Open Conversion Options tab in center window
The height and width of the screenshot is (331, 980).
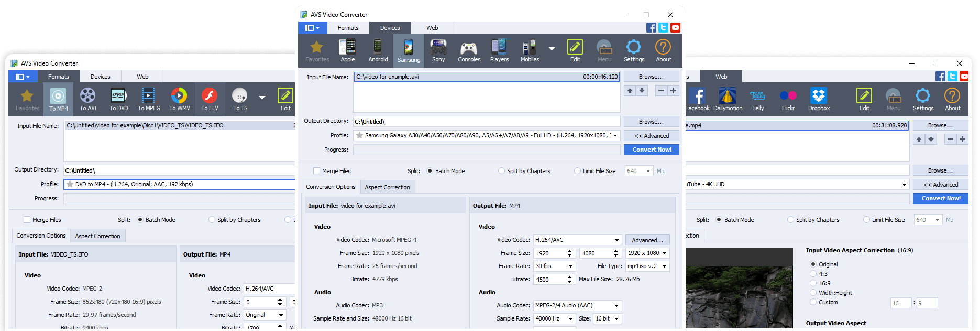(331, 187)
